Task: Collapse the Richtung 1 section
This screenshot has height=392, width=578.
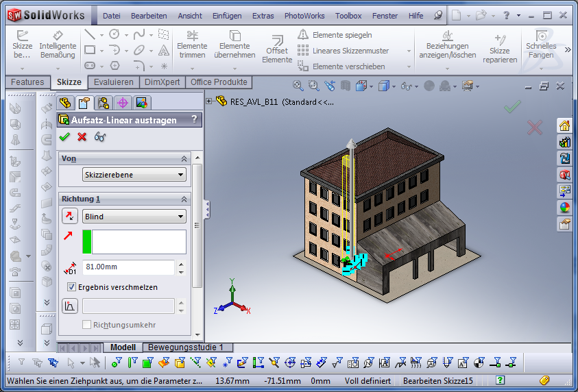Action: click(184, 199)
